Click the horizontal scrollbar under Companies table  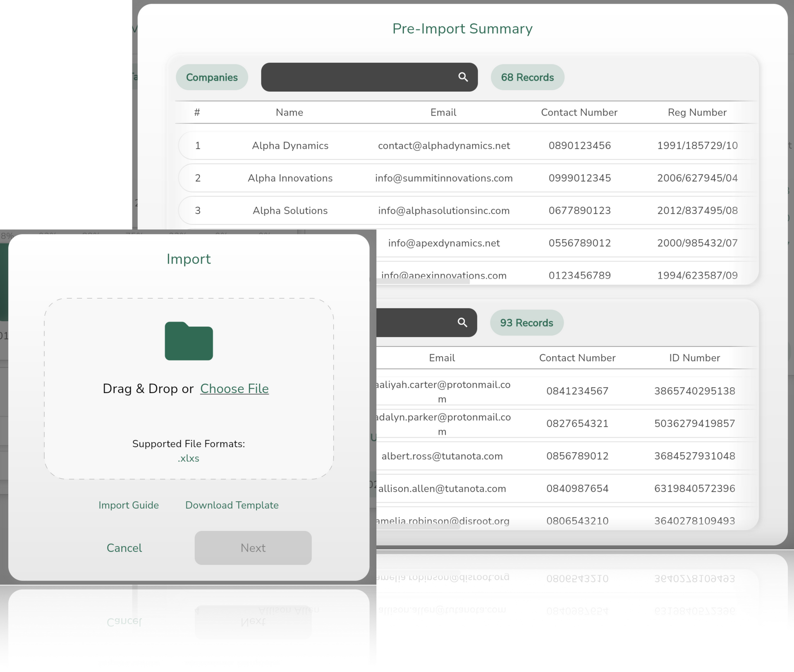pos(423,281)
